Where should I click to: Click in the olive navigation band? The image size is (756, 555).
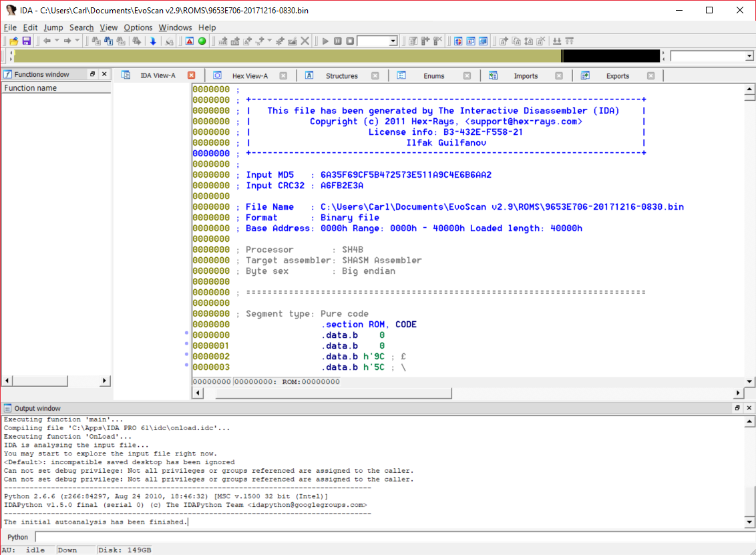287,56
